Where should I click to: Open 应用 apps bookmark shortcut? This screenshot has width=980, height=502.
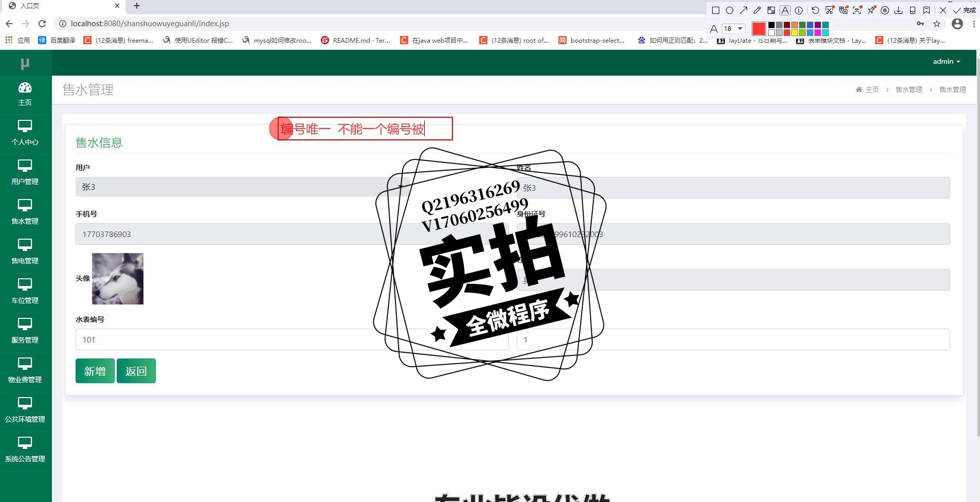click(17, 40)
